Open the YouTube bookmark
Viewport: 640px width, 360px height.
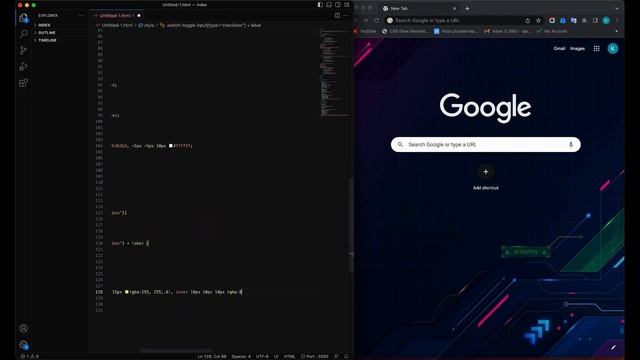click(365, 31)
